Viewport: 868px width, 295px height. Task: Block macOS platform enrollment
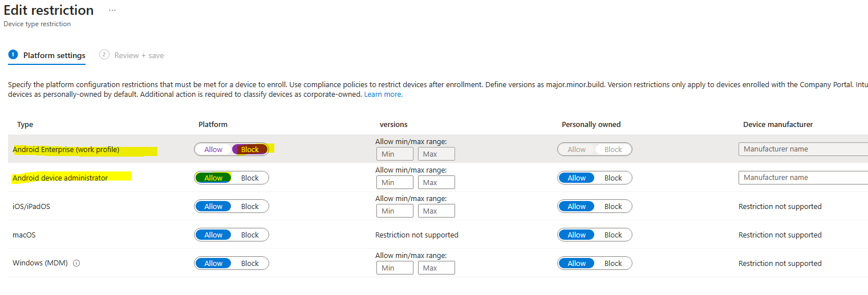[x=250, y=235]
